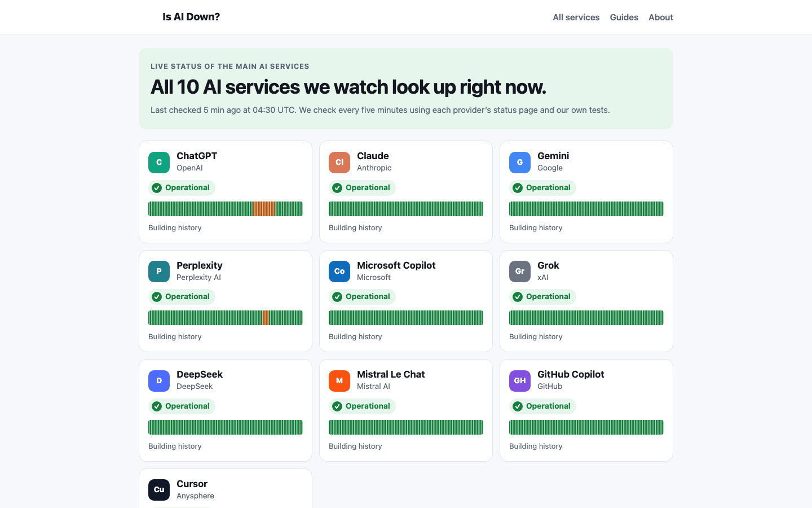Screen dimensions: 812x508
Task: Click Grok's Operational status badge
Action: (542, 297)
